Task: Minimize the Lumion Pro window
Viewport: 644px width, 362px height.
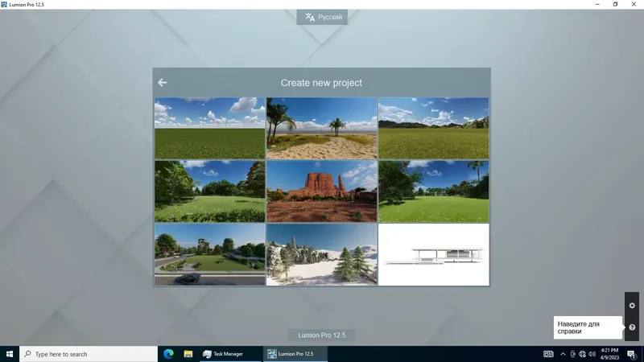Action: tap(597, 4)
